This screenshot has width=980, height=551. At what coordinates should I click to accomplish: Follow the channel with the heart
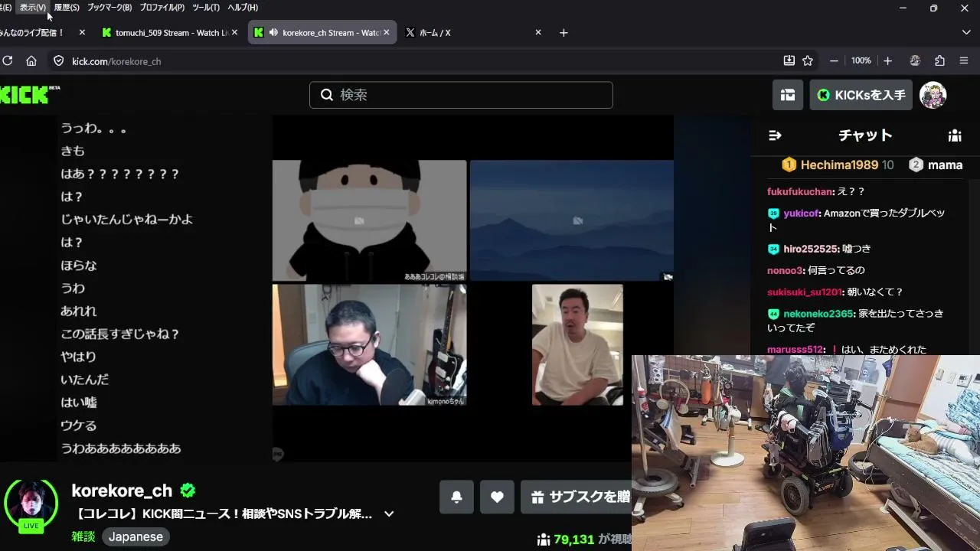click(x=497, y=497)
